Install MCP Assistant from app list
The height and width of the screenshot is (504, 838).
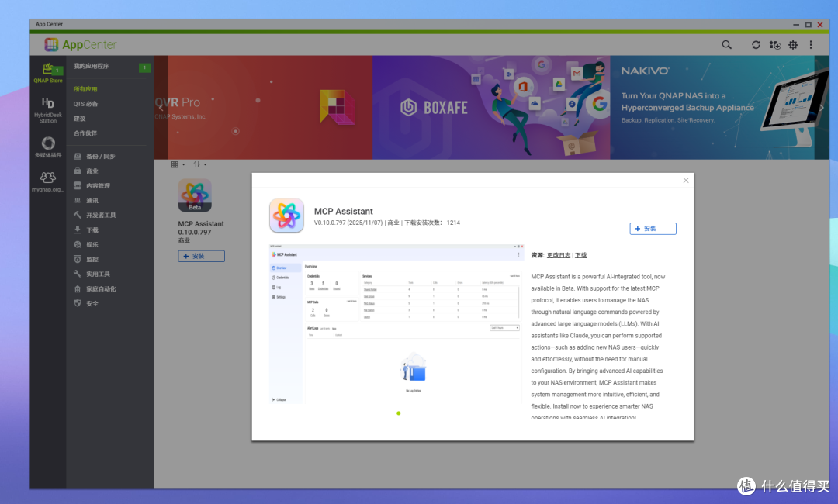201,257
